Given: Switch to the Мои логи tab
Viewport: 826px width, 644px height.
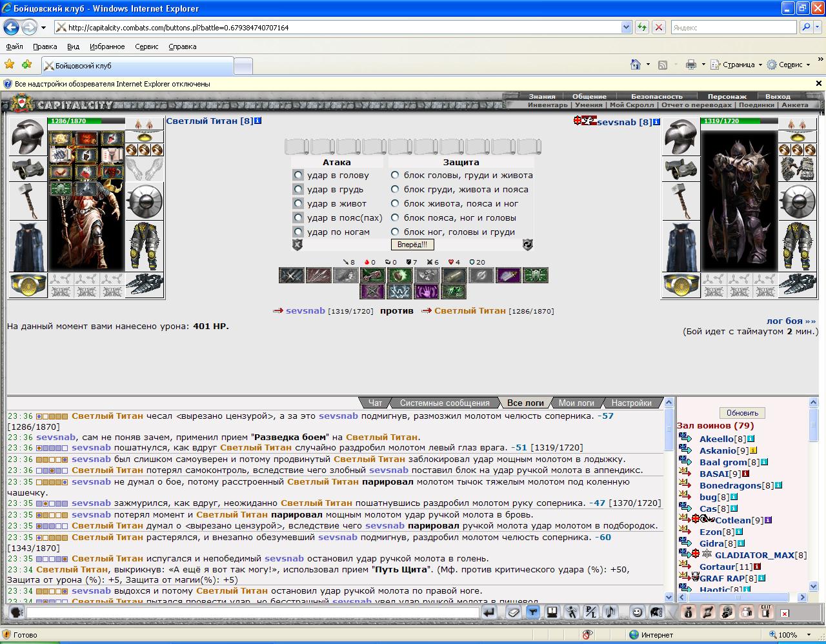Looking at the screenshot, I should (x=576, y=403).
